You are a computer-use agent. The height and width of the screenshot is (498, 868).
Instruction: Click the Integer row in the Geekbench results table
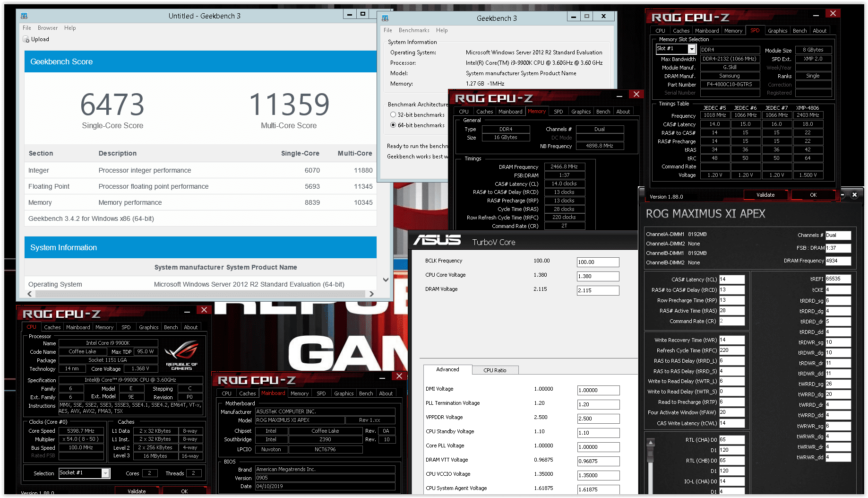[200, 170]
